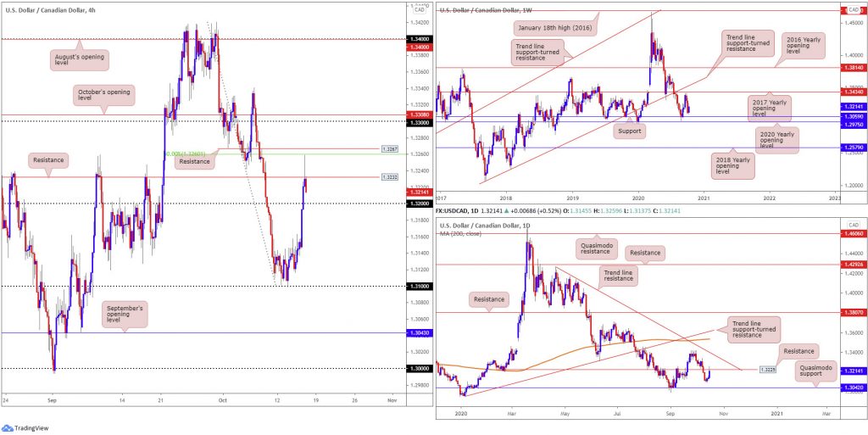Click the 1.3225 price label on daily chart
This screenshot has height=435, width=868.
[x=766, y=369]
